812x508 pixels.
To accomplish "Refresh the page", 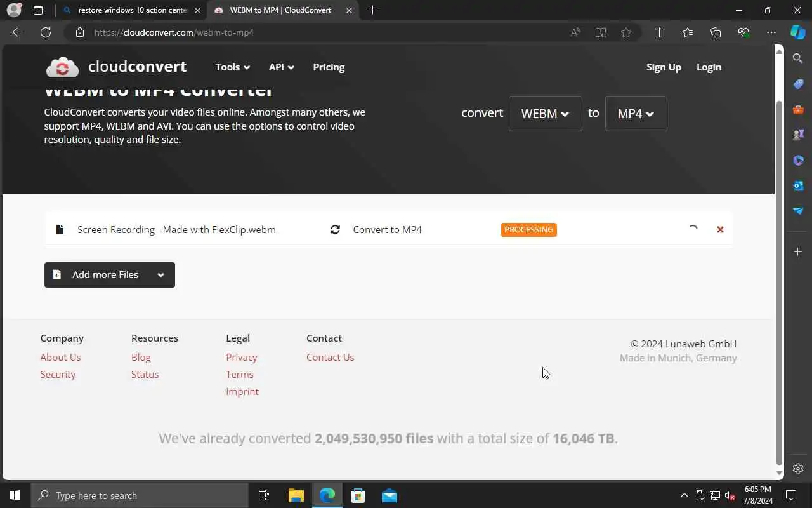I will (46, 32).
